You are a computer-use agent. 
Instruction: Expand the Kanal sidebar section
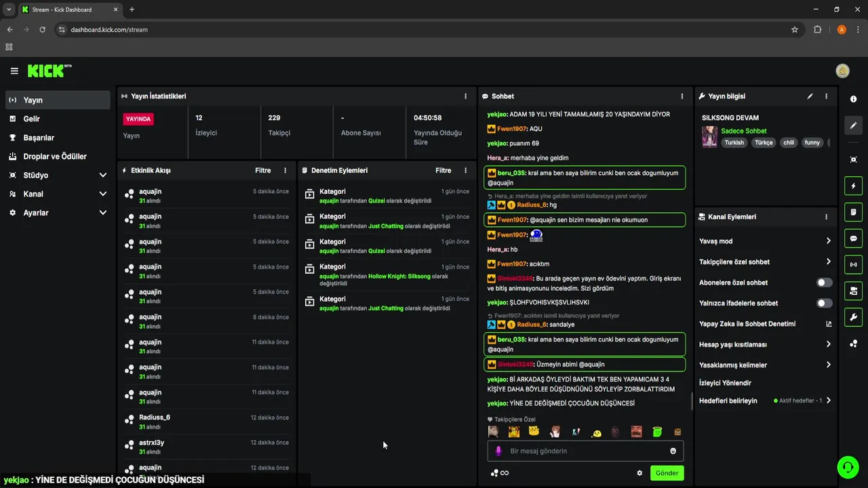pyautogui.click(x=103, y=194)
